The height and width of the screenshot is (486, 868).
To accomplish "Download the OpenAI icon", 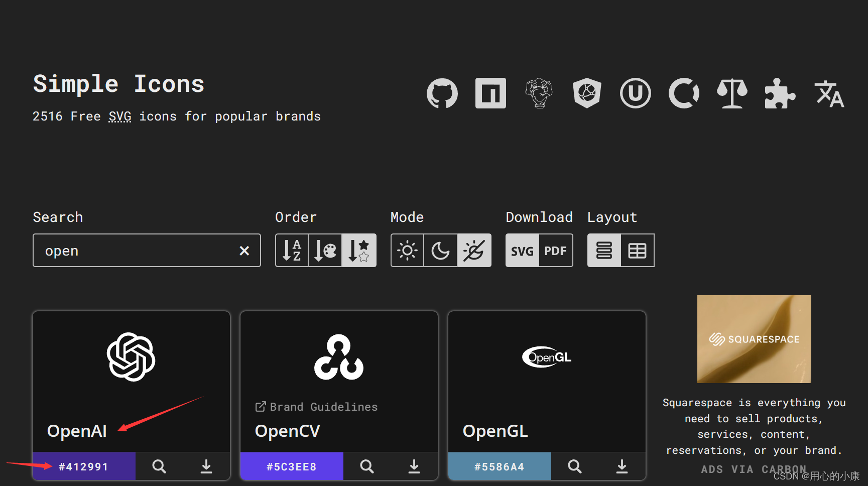I will click(206, 466).
